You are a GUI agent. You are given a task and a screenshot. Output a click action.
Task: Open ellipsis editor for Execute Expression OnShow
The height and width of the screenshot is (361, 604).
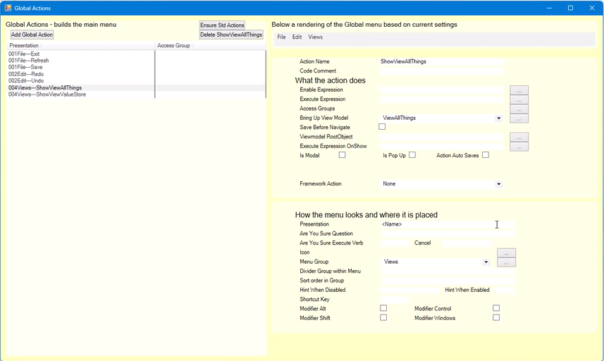(x=519, y=146)
